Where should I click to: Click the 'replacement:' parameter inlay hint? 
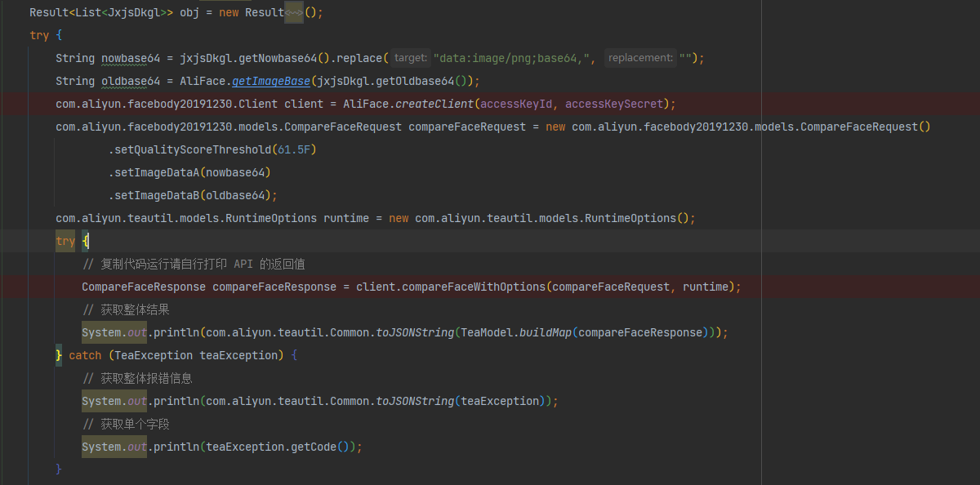[640, 58]
